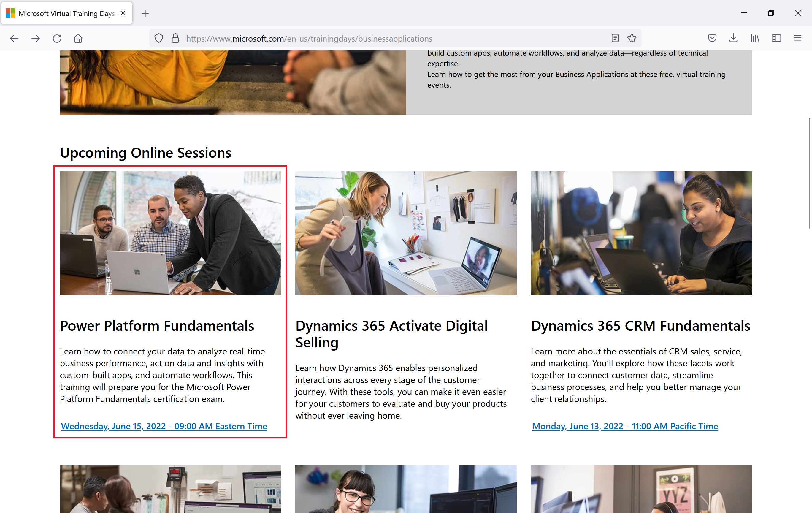This screenshot has width=812, height=513.
Task: Bookmark this page with the star
Action: pyautogui.click(x=632, y=38)
